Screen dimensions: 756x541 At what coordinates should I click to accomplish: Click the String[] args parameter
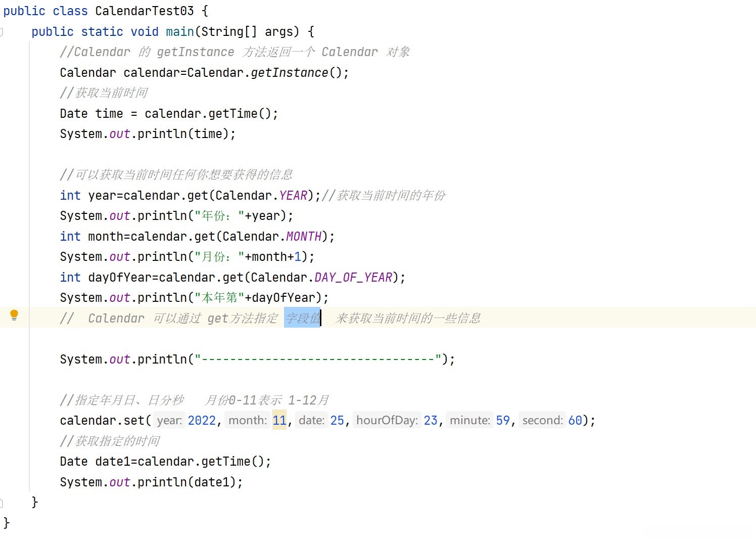point(247,32)
